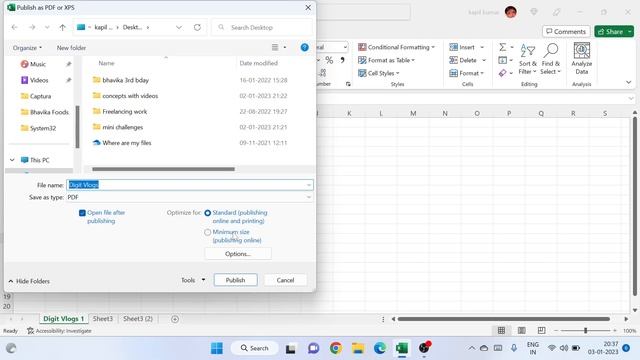The width and height of the screenshot is (640, 360).
Task: Click the Clear eraser icon in Editing
Action: pos(502,73)
